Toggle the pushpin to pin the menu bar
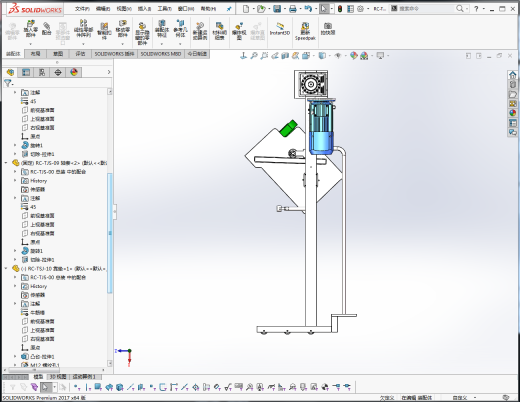This screenshot has height=402, width=520. [x=229, y=9]
